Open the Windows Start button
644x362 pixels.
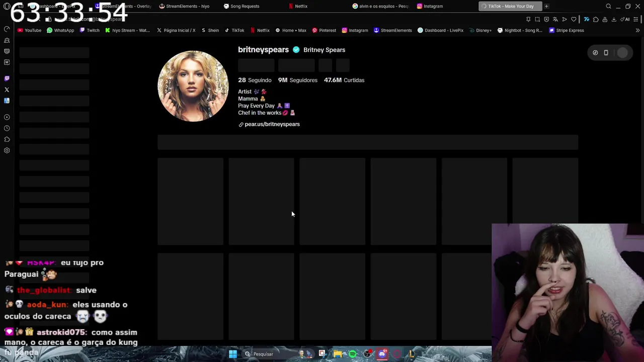coord(232,354)
